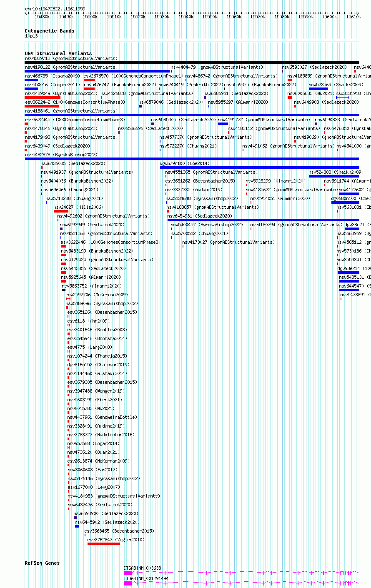Open nsv4188061 gnomAD variant label

click(71, 111)
